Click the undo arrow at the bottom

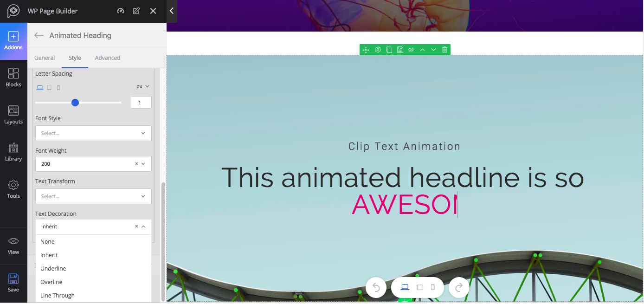(x=376, y=287)
